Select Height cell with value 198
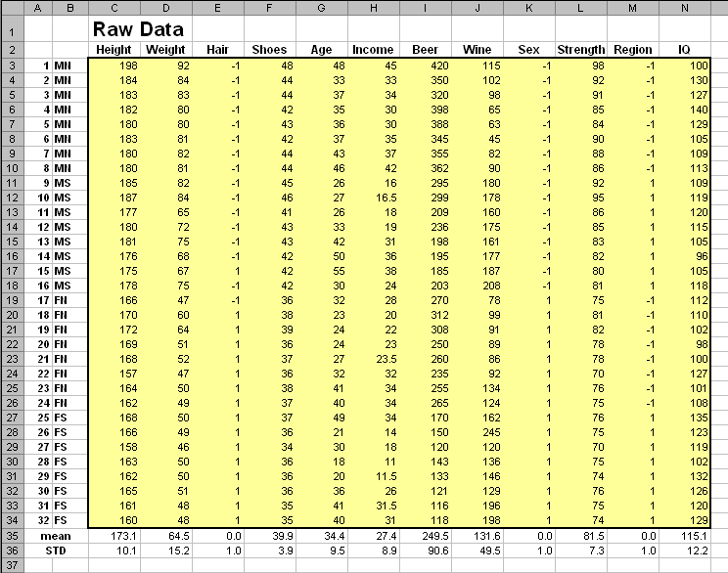 [x=114, y=66]
